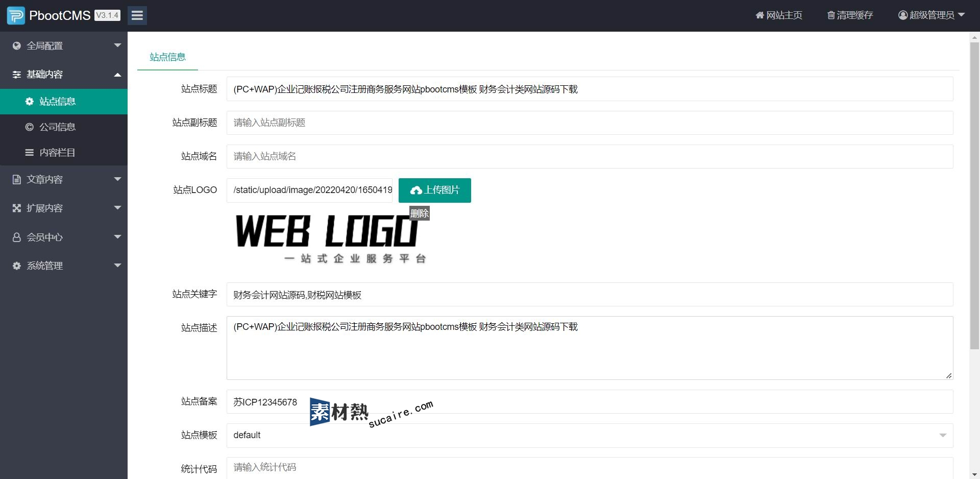980x479 pixels.
Task: Open 网站主页 via the home icon
Action: (x=759, y=15)
